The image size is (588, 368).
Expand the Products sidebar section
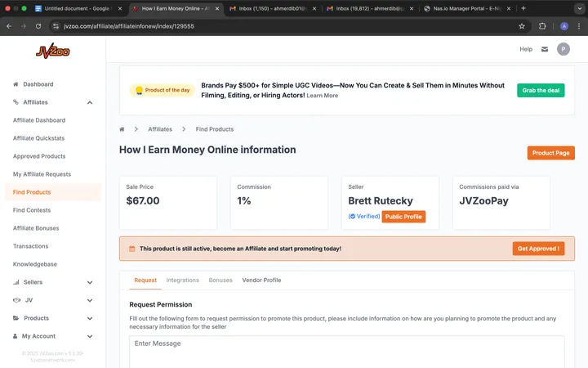pos(89,318)
